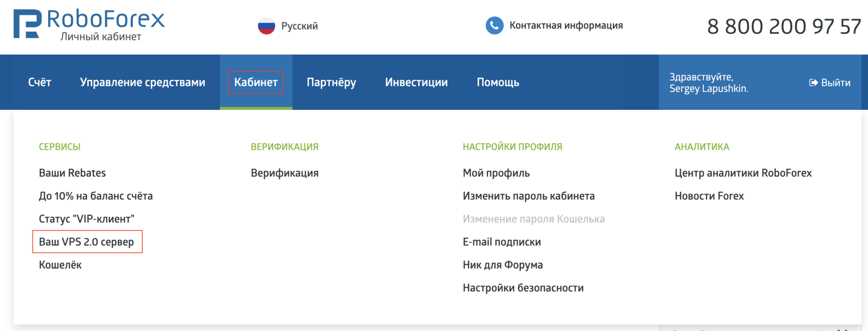Viewport: 868px width, 331px height.
Task: Open the Управление средствами menu
Action: pyautogui.click(x=143, y=83)
